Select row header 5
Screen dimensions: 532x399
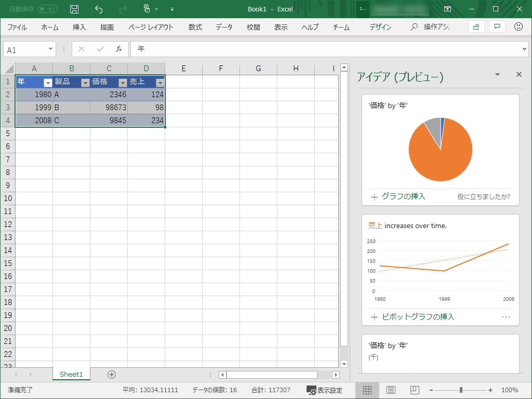point(8,134)
